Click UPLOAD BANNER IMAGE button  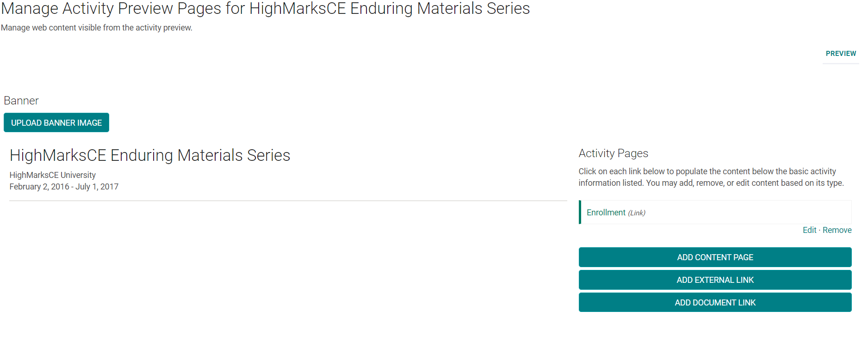tap(56, 122)
